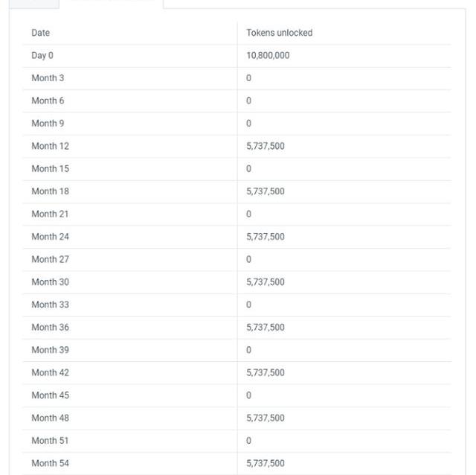Click the Month 12 row label

pos(50,146)
